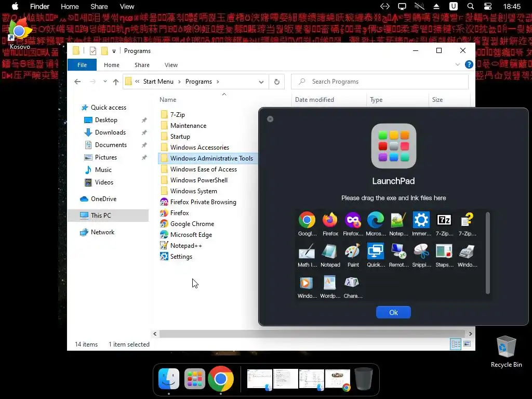Image resolution: width=532 pixels, height=399 pixels.
Task: Click the Explorer horizontal scrollbar track
Action: pyautogui.click(x=312, y=334)
